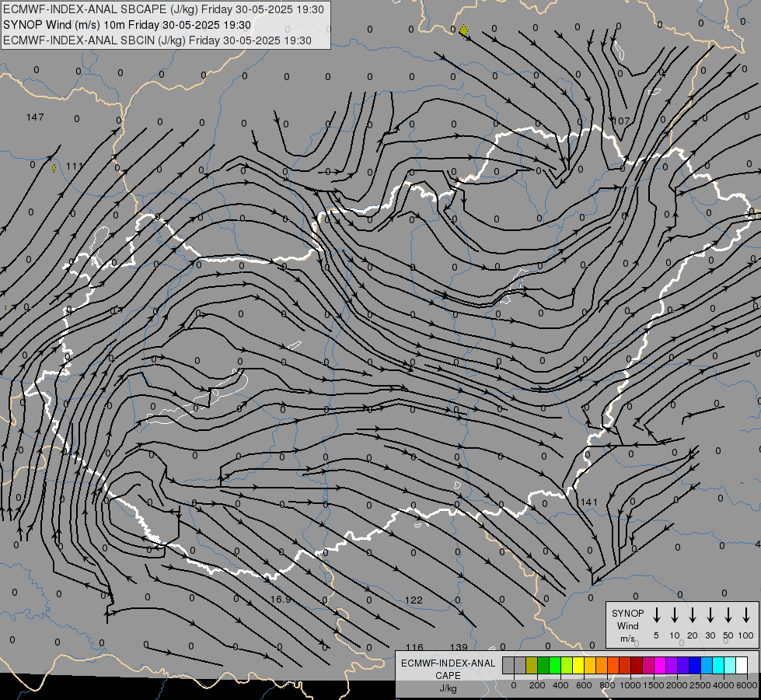Image resolution: width=761 pixels, height=700 pixels.
Task: Click the 6000 tick label on CAPE scale
Action: click(x=747, y=685)
